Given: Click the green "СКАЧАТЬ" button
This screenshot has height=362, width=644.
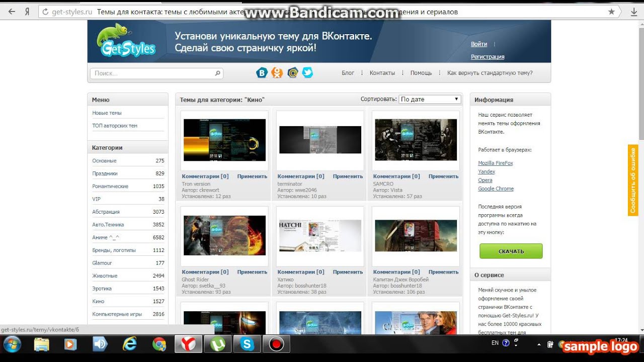Looking at the screenshot, I should click(x=511, y=251).
